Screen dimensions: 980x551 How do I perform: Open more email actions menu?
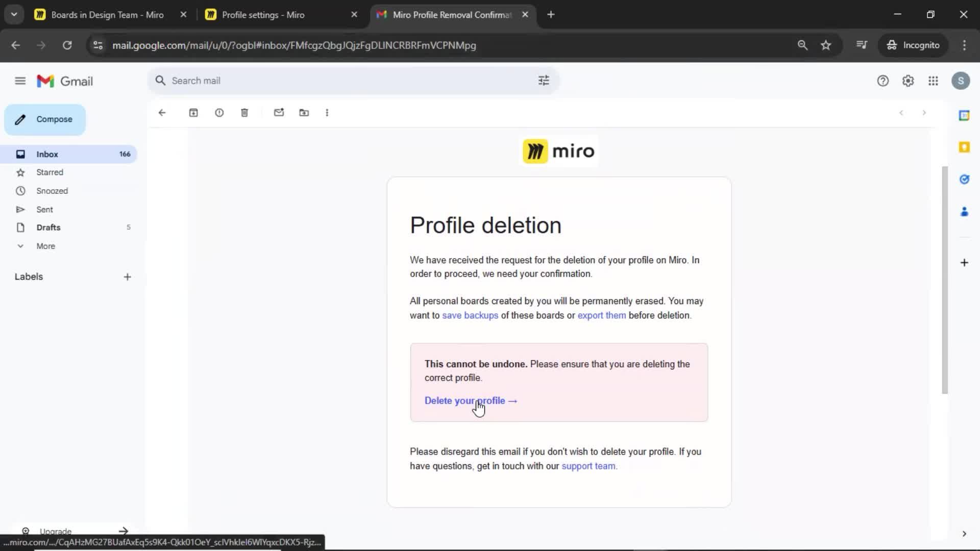pos(327,113)
